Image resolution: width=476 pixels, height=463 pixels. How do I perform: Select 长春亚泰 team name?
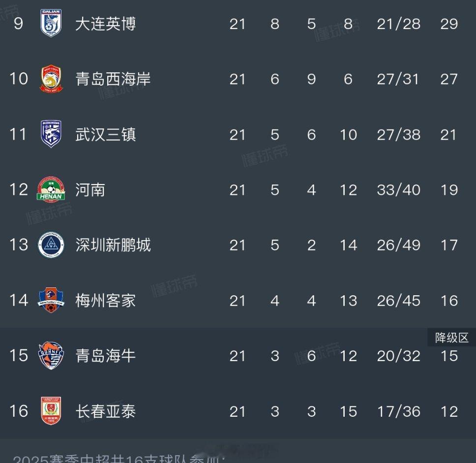click(x=105, y=411)
